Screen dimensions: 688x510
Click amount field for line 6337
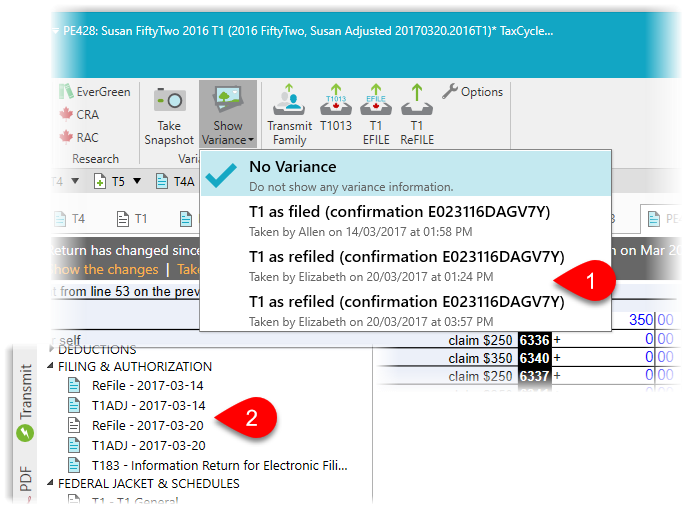[619, 375]
